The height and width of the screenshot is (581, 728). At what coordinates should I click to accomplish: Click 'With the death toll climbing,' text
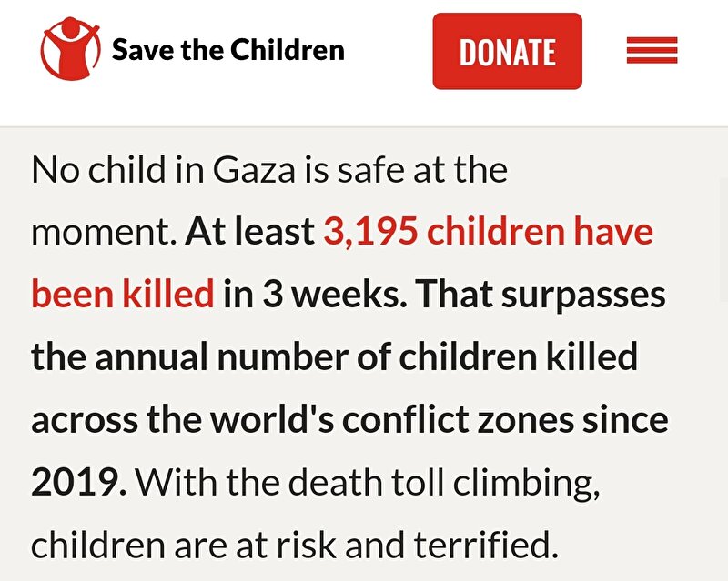(x=369, y=483)
